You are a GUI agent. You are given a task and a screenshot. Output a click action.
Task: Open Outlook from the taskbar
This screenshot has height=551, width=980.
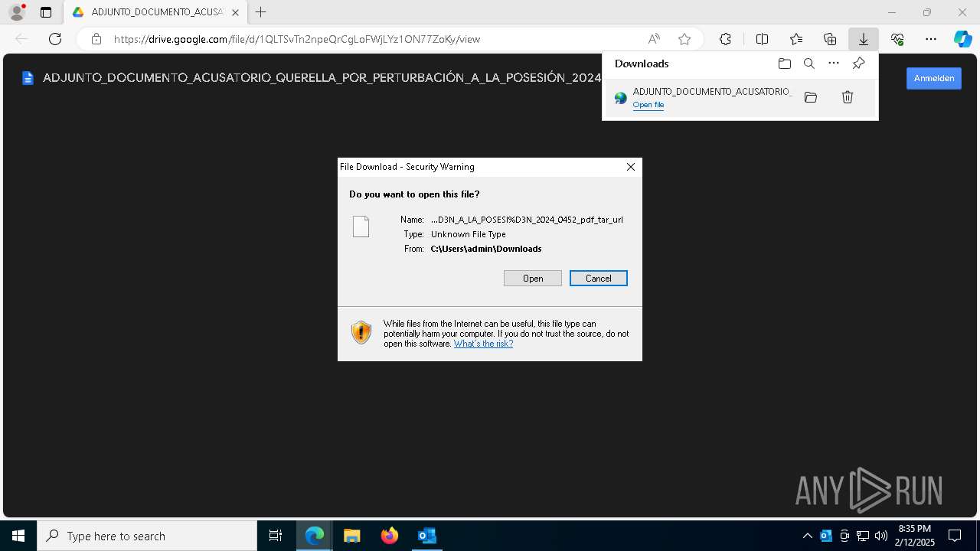(x=426, y=536)
